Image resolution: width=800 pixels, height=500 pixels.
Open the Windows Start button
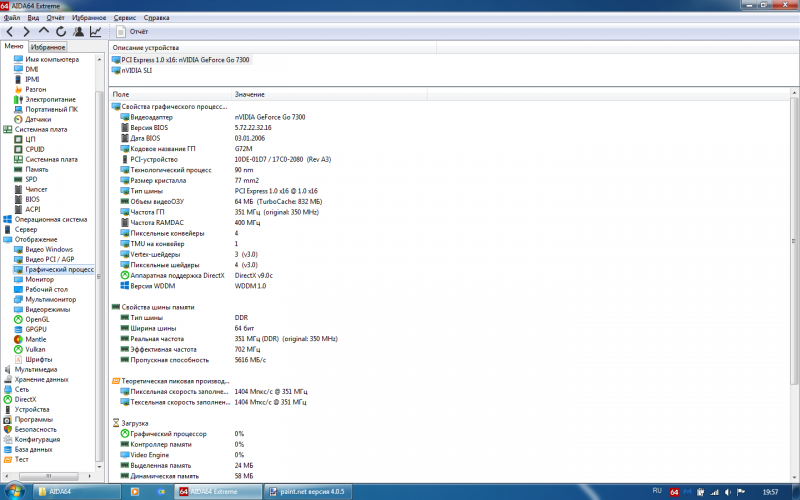[x=14, y=492]
